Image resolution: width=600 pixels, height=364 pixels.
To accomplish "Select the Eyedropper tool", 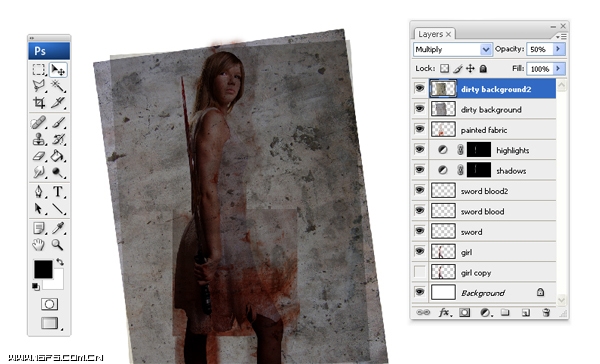I will point(58,228).
